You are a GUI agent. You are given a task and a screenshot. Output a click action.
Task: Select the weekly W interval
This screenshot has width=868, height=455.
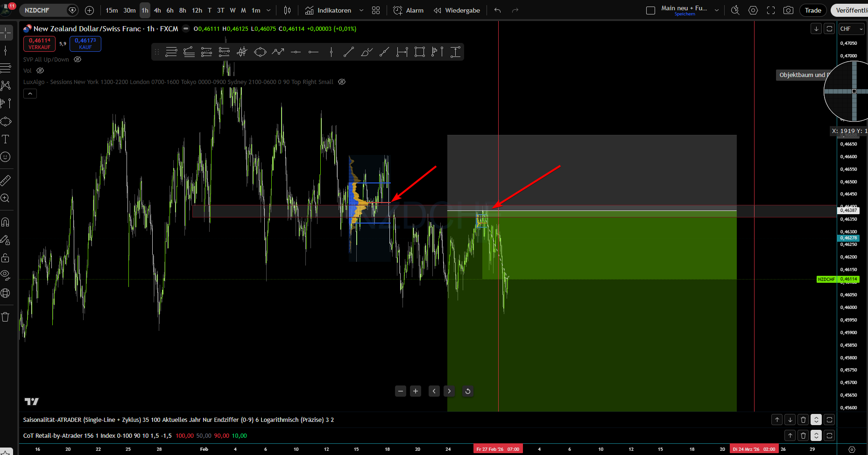click(233, 10)
